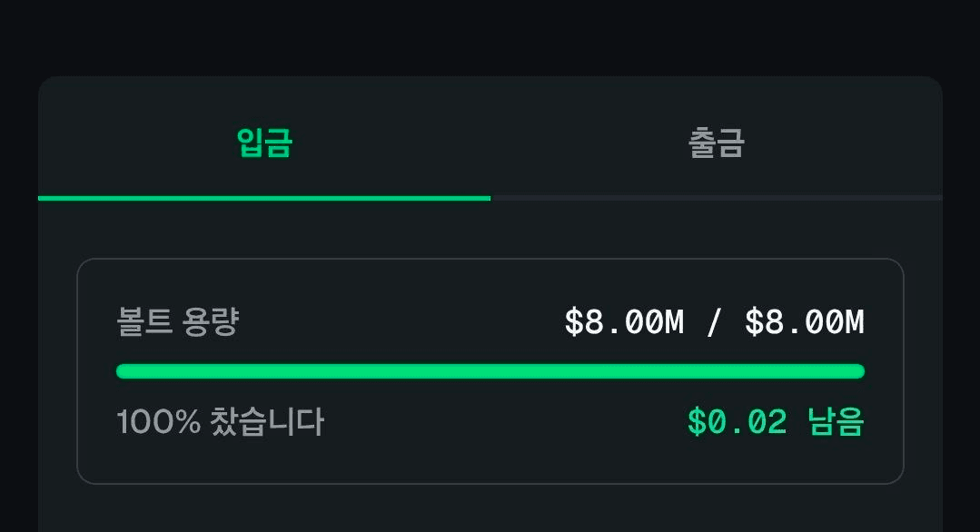Click the slash between the $8.00M values
This screenshot has height=532, width=980.
(x=715, y=322)
